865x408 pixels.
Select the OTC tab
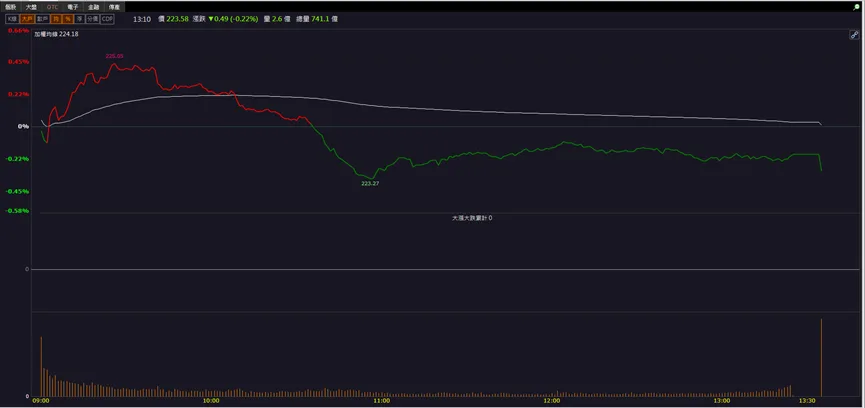click(52, 7)
